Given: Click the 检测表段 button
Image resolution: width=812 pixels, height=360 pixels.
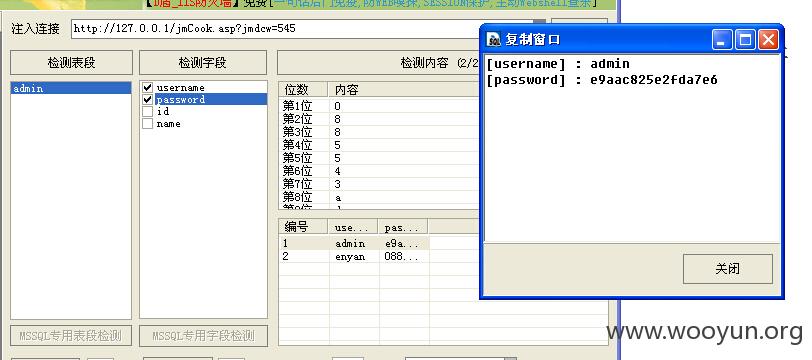Looking at the screenshot, I should coord(71,63).
